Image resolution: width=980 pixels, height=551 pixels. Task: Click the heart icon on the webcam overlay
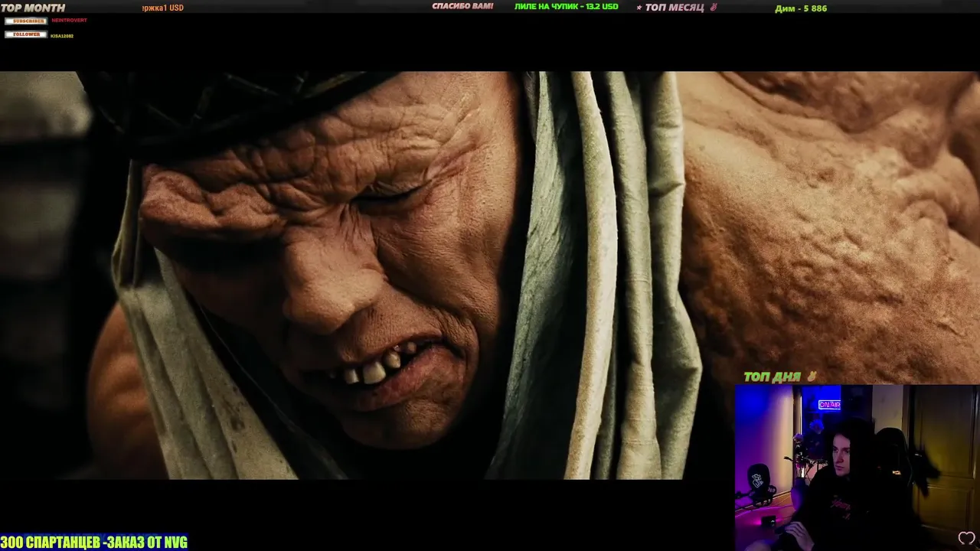[966, 538]
